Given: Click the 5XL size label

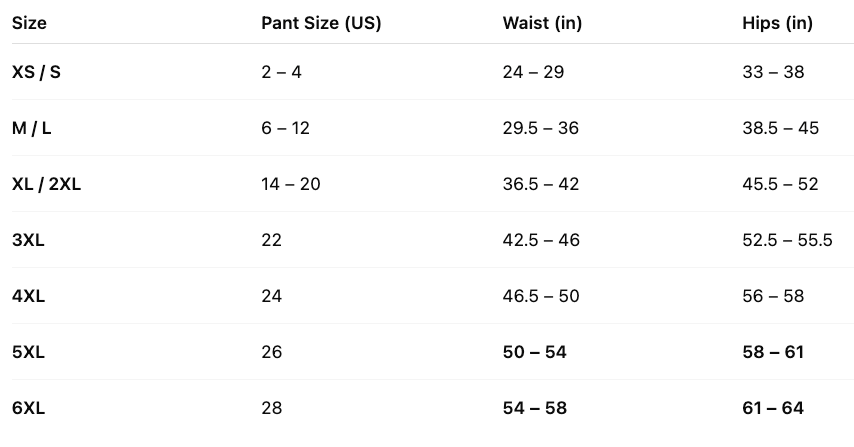Looking at the screenshot, I should click(29, 352).
